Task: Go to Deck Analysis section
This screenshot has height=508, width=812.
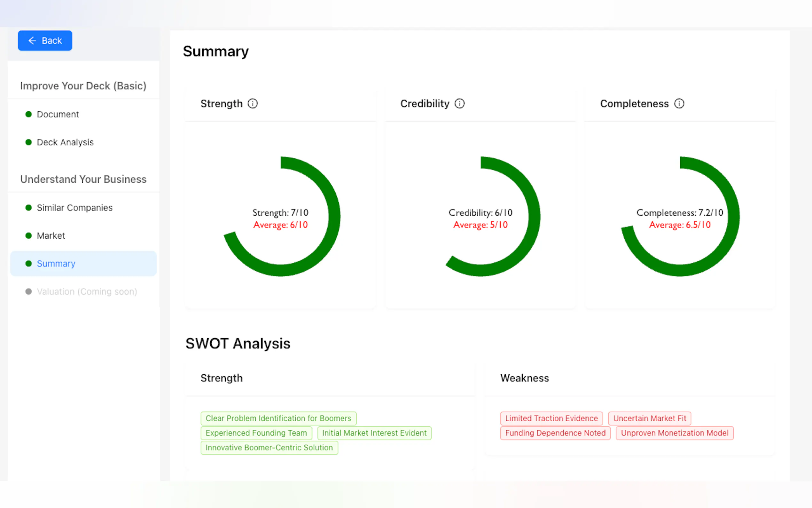Action: pyautogui.click(x=65, y=142)
